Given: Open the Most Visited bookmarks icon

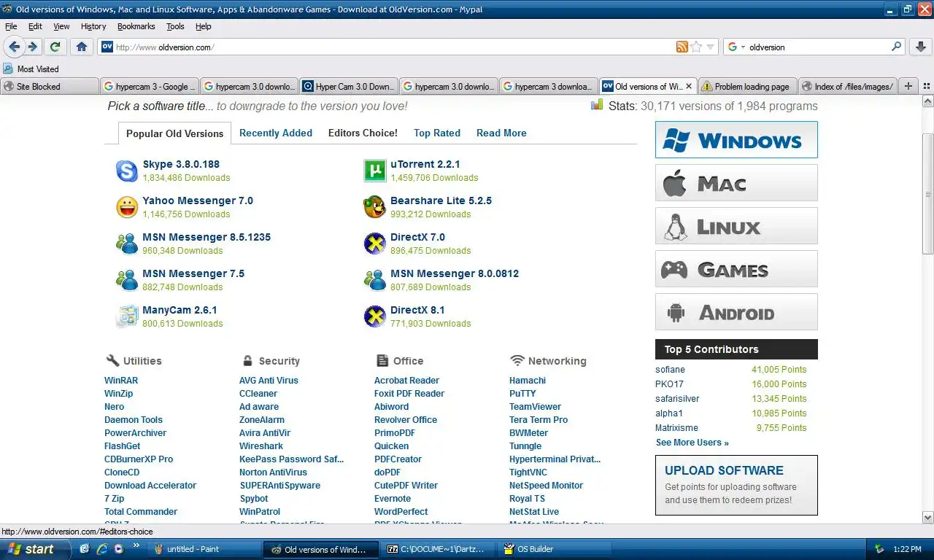Looking at the screenshot, I should coord(8,69).
